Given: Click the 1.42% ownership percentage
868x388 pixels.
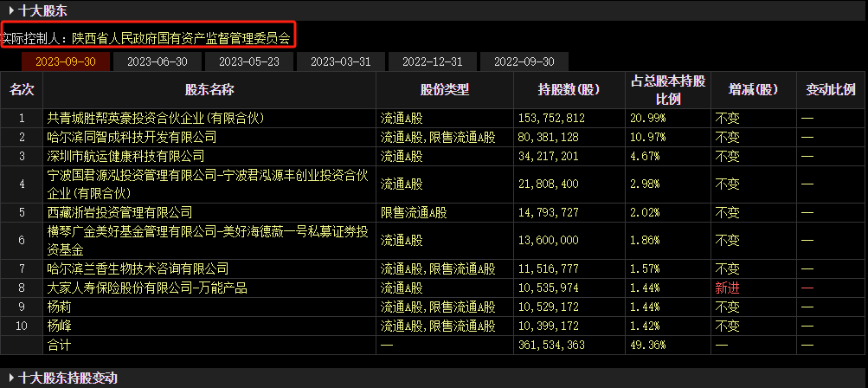Looking at the screenshot, I should pos(645,326).
